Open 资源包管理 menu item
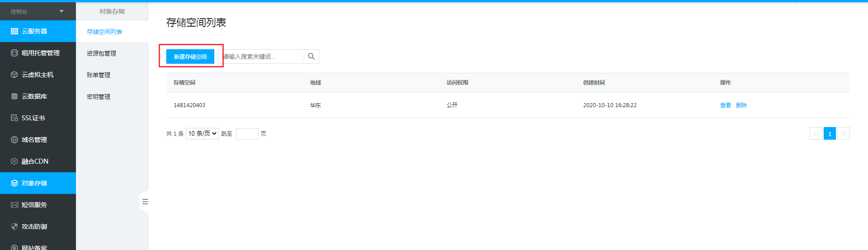The height and width of the screenshot is (250, 868). point(102,53)
